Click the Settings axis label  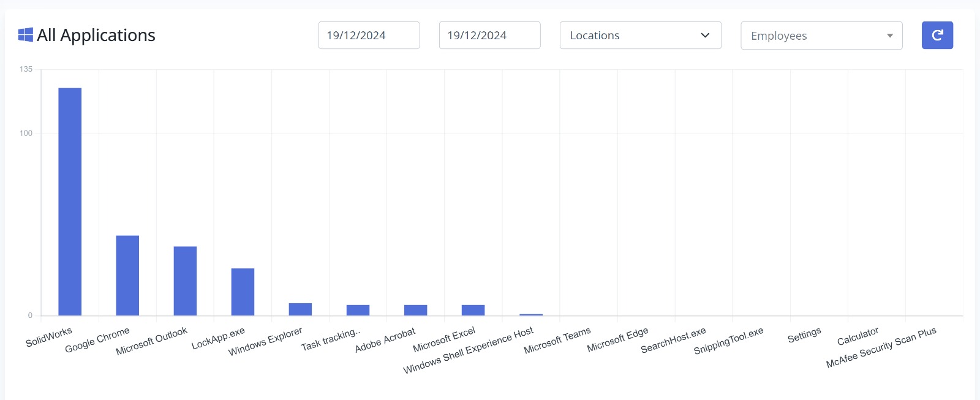point(804,335)
